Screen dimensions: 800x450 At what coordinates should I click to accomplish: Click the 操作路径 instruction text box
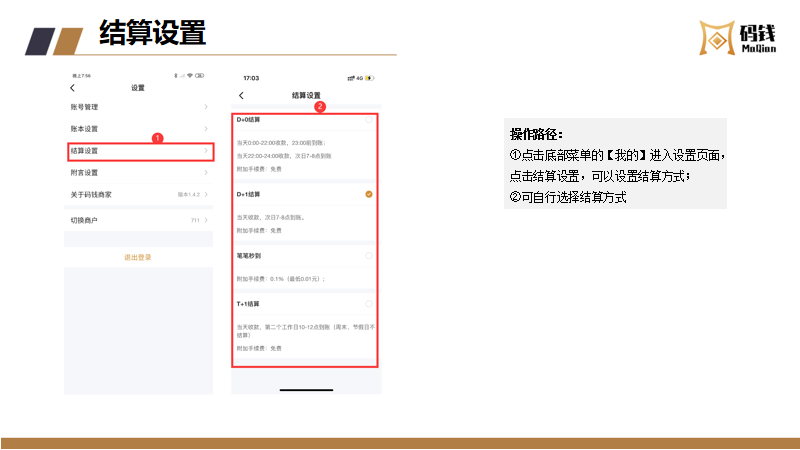(614, 165)
